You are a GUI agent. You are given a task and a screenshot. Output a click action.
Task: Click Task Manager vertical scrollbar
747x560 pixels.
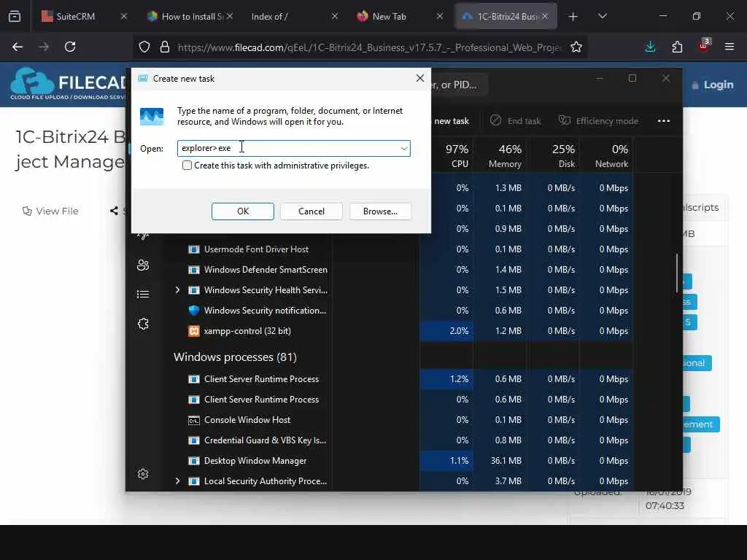677,273
